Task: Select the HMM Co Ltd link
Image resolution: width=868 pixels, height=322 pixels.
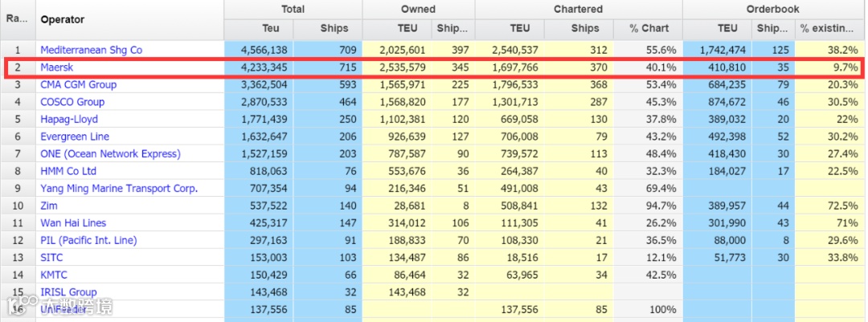Action: pos(68,171)
